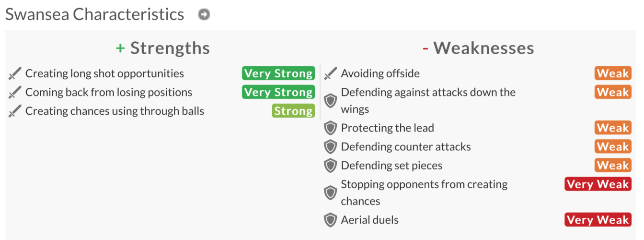644x240 pixels.
Task: Click shield icon beside Stopping opponents creating chances
Action: (x=331, y=193)
